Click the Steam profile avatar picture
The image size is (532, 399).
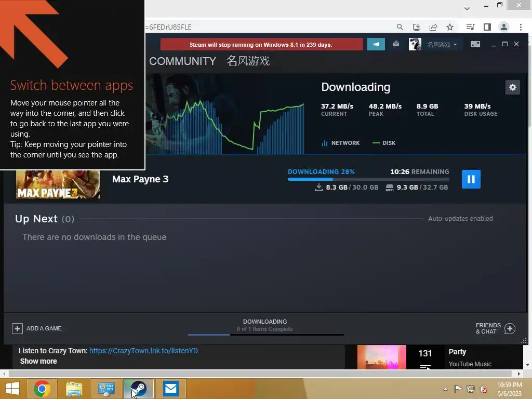[415, 45]
